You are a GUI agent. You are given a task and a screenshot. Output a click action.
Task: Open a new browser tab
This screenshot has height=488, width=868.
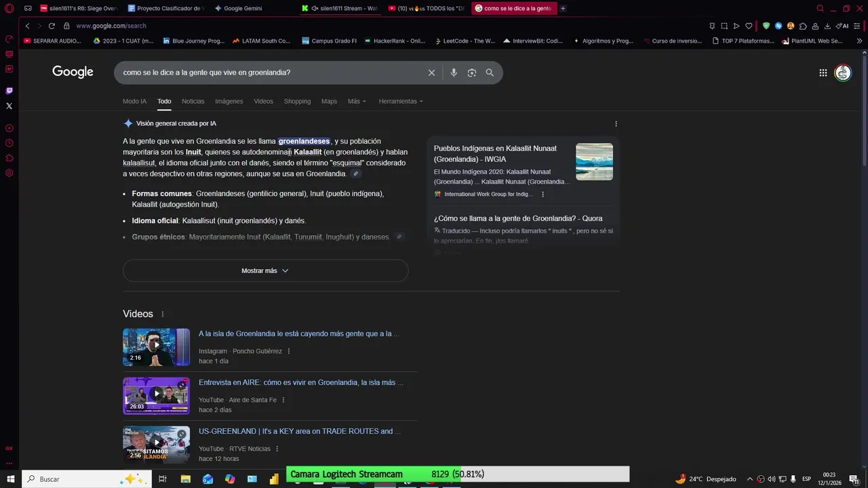click(563, 8)
